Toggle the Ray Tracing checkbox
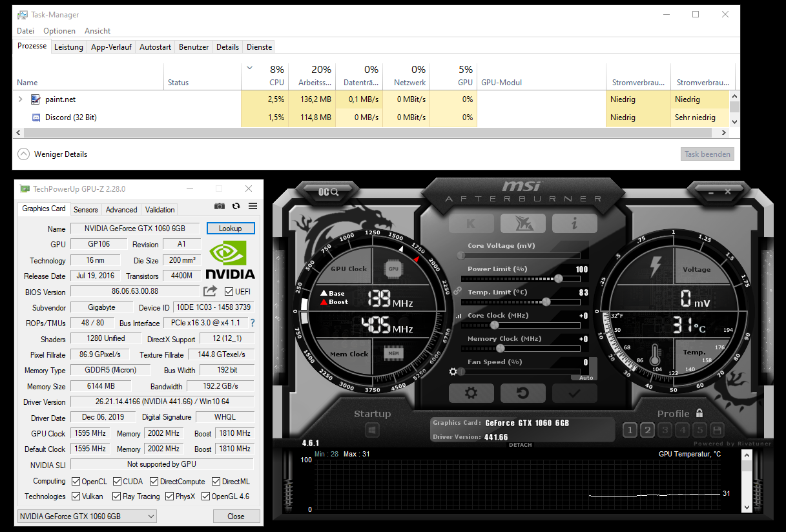 (116, 496)
